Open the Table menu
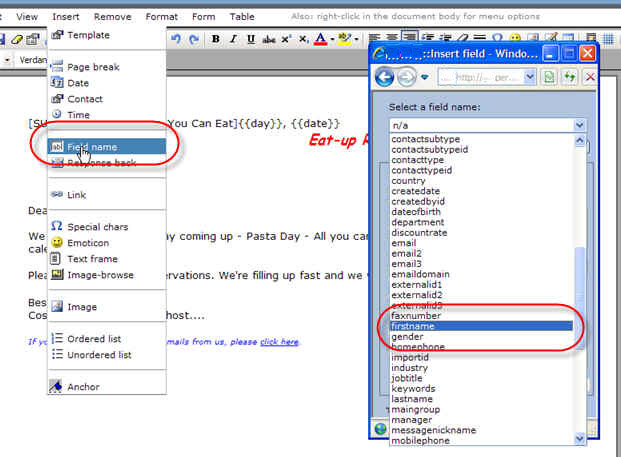The width and height of the screenshot is (621, 457). coord(242,17)
